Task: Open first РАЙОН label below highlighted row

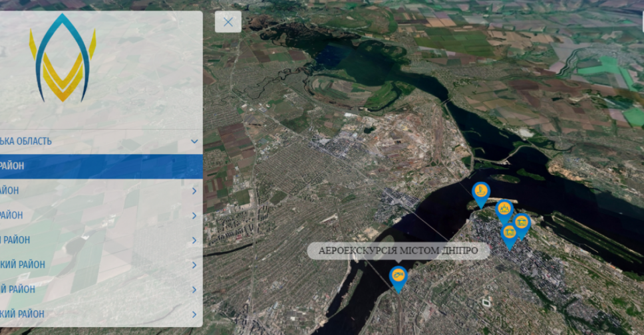Action: tap(10, 191)
